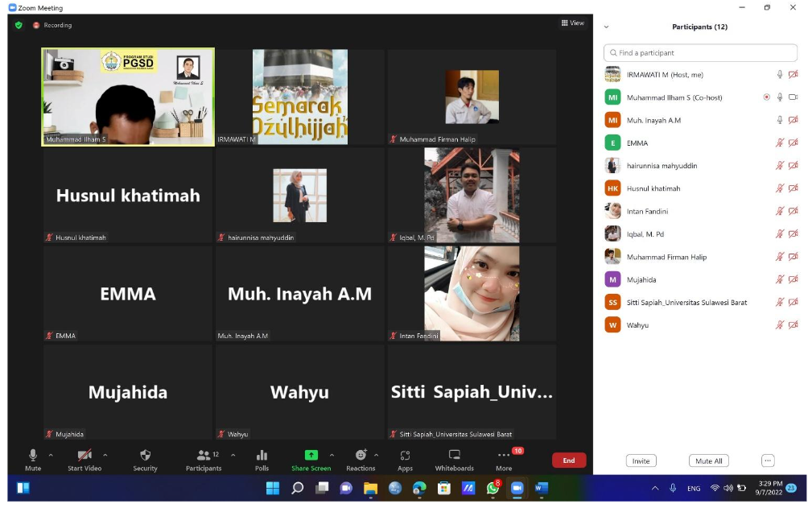Open the Security shield icon
812x508 pixels.
point(145,455)
